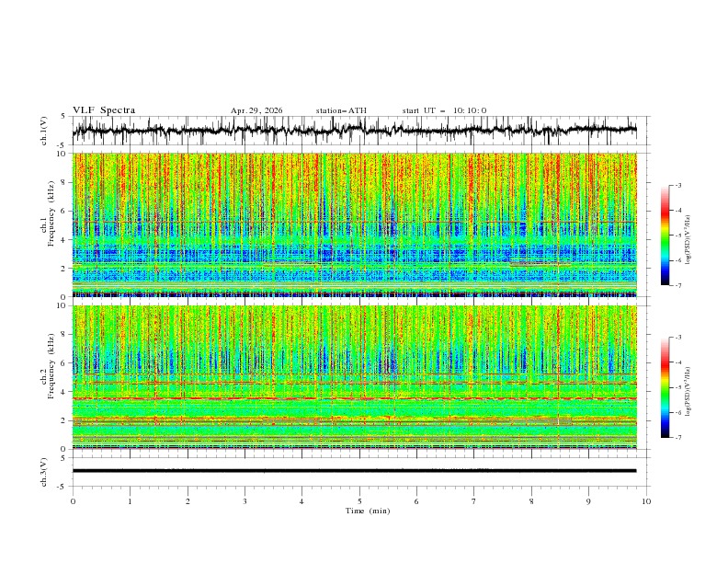Click the 9 minute tick on time axis
This screenshot has width=728, height=563.
588,501
